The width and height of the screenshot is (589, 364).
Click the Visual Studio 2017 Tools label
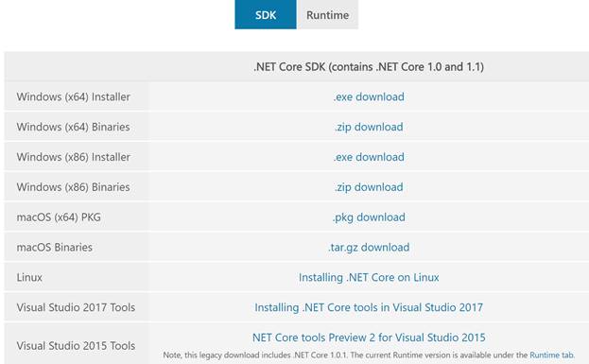coord(76,307)
